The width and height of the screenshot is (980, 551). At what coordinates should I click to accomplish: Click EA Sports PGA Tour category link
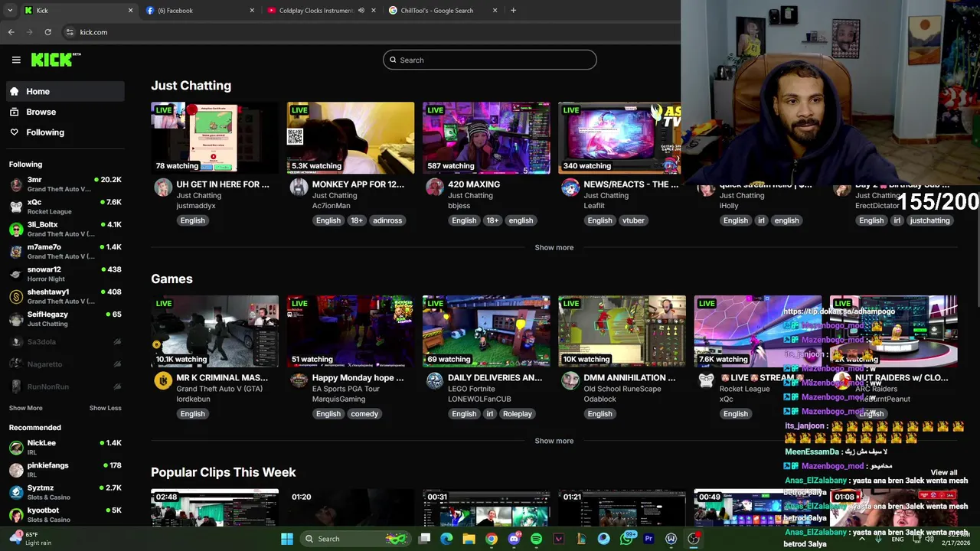(x=346, y=389)
